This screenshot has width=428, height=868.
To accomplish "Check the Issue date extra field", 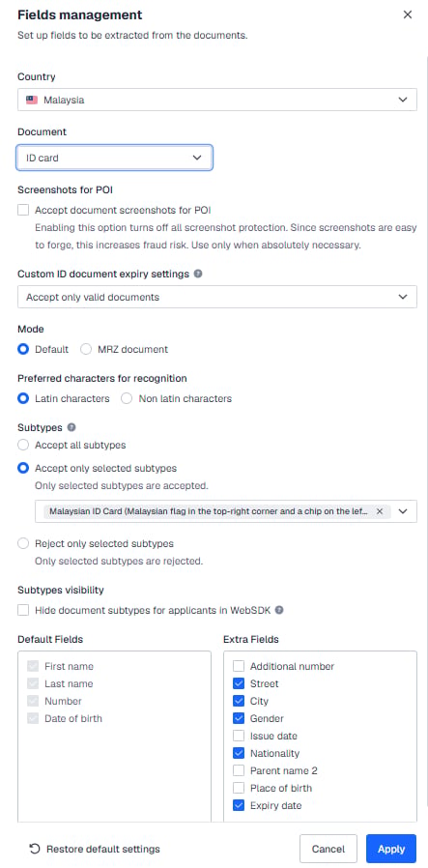I will pos(239,736).
